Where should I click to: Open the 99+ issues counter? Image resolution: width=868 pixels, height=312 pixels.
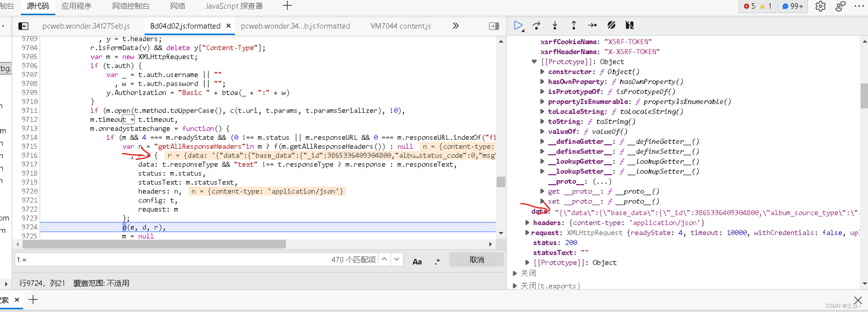(x=793, y=6)
